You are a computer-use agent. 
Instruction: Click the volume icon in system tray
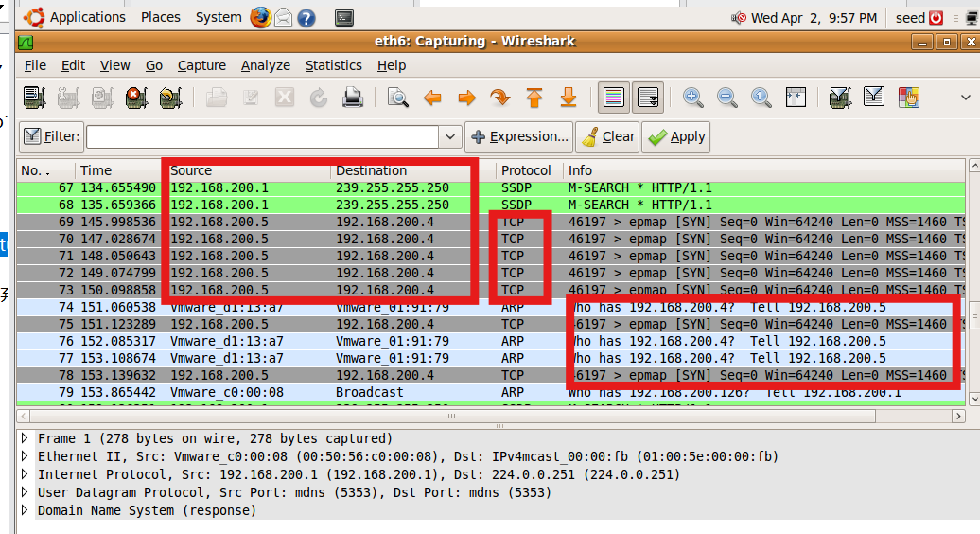click(x=739, y=18)
